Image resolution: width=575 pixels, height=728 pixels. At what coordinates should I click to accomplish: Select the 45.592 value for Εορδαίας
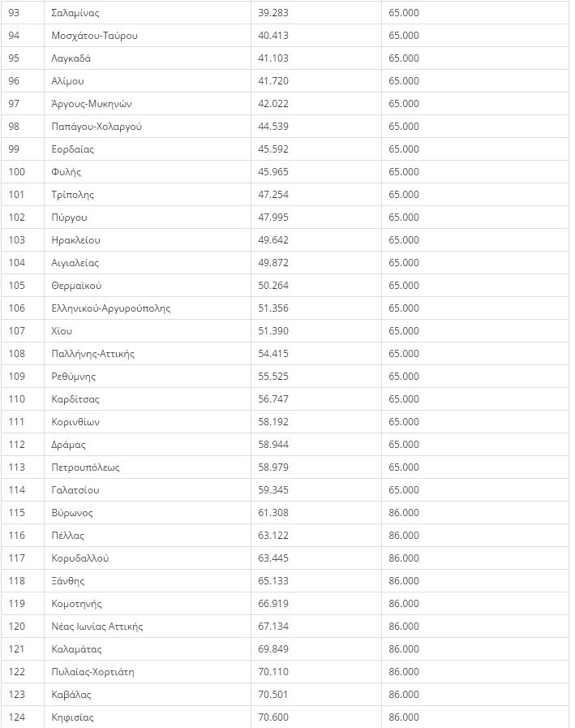tap(273, 149)
